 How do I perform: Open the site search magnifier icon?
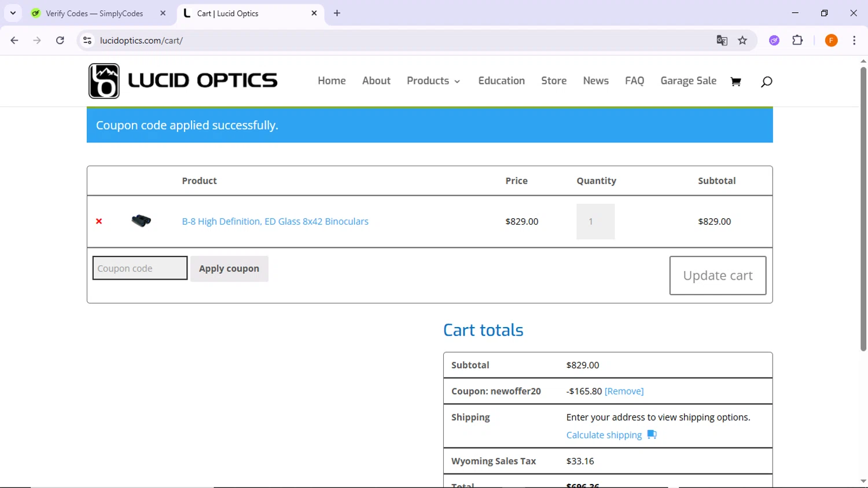[x=766, y=82]
